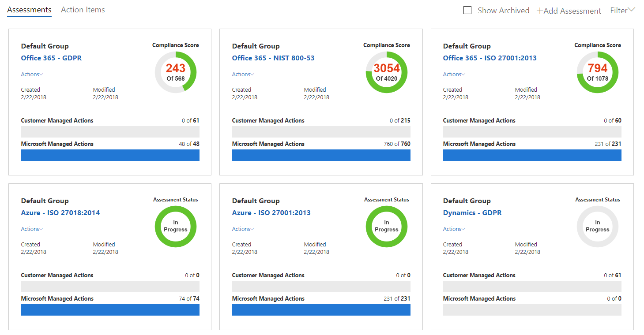
Task: Open the Azure - ISO 27018:2014 assessment
Action: tap(60, 212)
